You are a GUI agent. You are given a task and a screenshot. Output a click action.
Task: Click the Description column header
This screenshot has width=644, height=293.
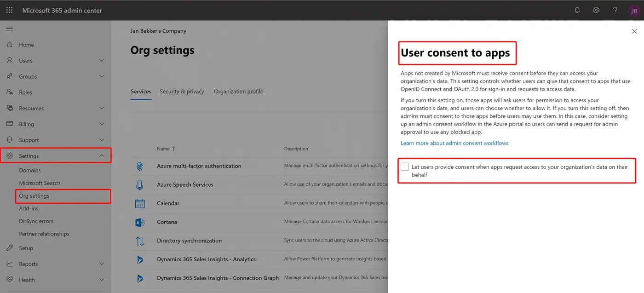click(296, 149)
